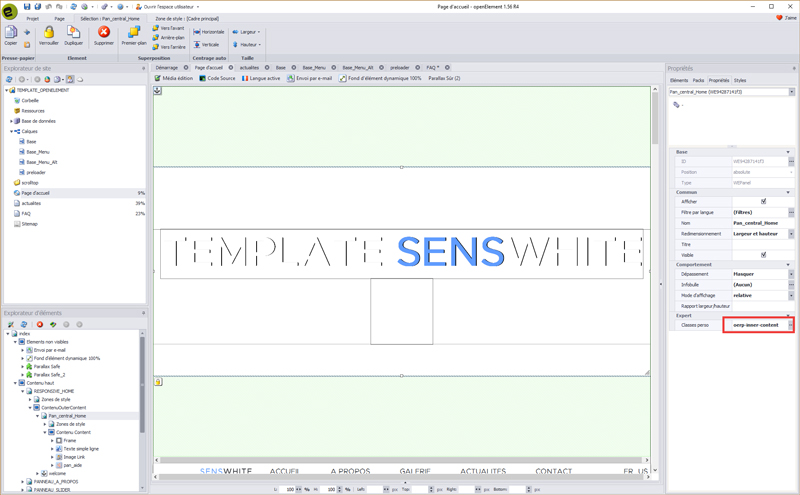Select Fond d'élément dynamique 100%
The height and width of the screenshot is (495, 800).
tap(381, 78)
